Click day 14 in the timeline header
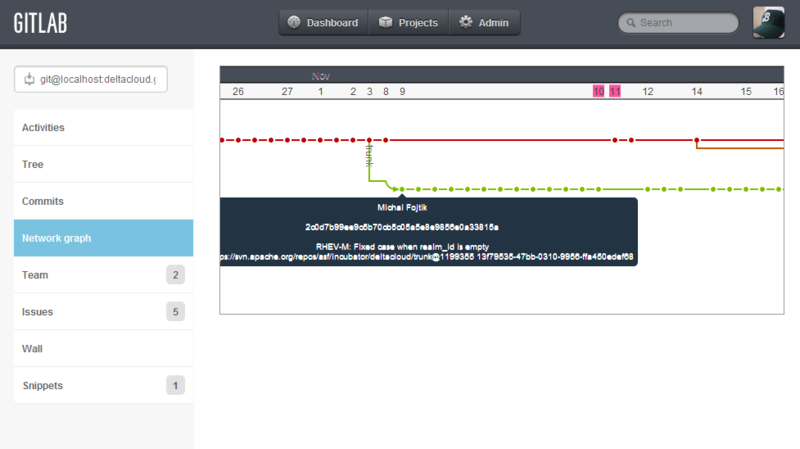Viewport: 800px width, 449px height. coord(697,91)
